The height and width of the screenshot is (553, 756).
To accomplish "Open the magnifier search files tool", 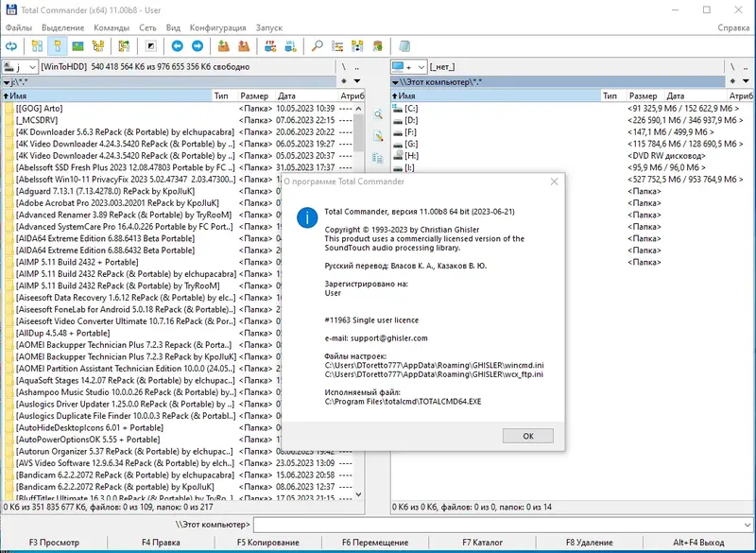I will [317, 46].
